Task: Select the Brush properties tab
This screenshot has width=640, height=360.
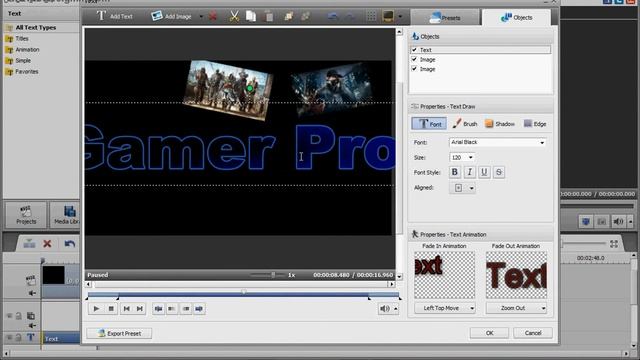Action: pos(464,124)
